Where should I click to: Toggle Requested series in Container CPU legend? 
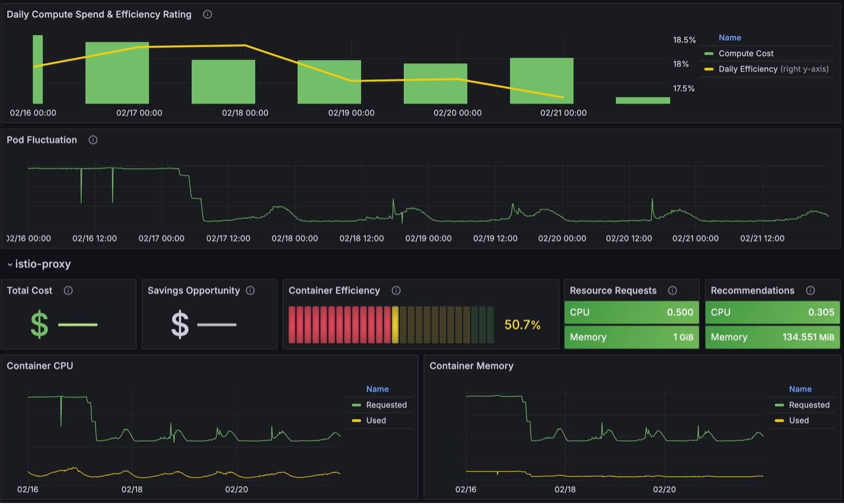click(x=386, y=405)
